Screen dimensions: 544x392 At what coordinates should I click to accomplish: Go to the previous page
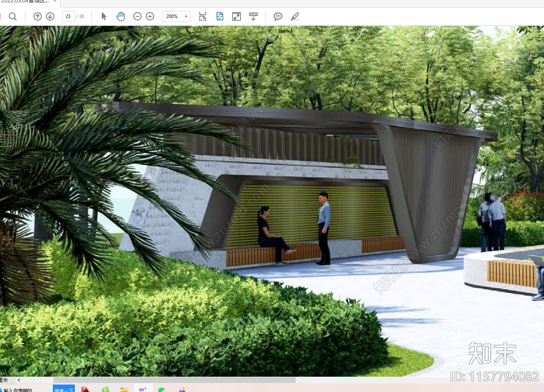(x=38, y=16)
